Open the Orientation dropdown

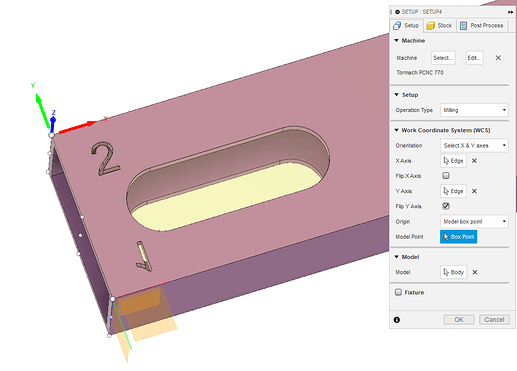click(474, 145)
